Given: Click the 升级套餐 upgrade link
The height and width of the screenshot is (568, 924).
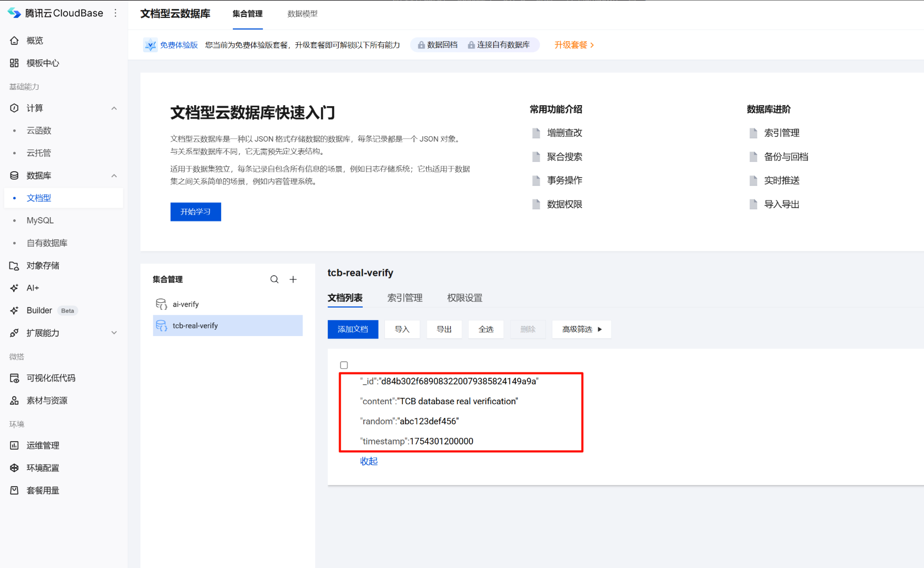Looking at the screenshot, I should 574,45.
